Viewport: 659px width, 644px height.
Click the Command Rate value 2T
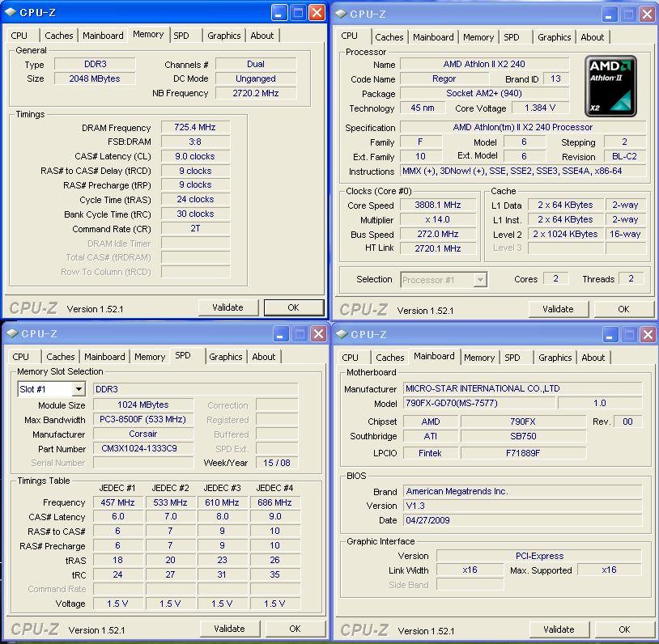(x=195, y=228)
